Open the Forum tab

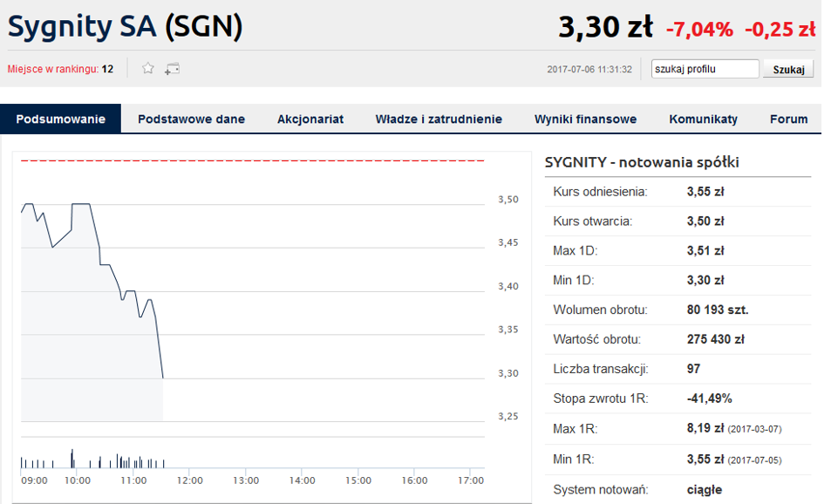pyautogui.click(x=789, y=119)
